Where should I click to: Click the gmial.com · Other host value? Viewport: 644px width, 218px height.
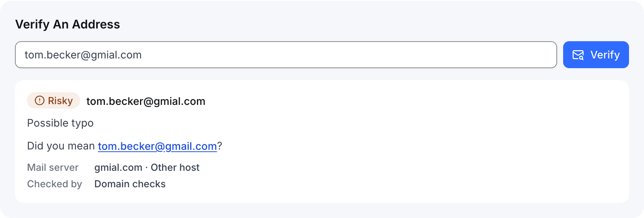(x=147, y=167)
